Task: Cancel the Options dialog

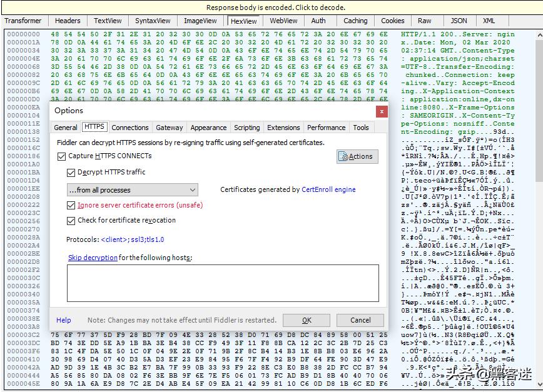Action: pos(360,320)
